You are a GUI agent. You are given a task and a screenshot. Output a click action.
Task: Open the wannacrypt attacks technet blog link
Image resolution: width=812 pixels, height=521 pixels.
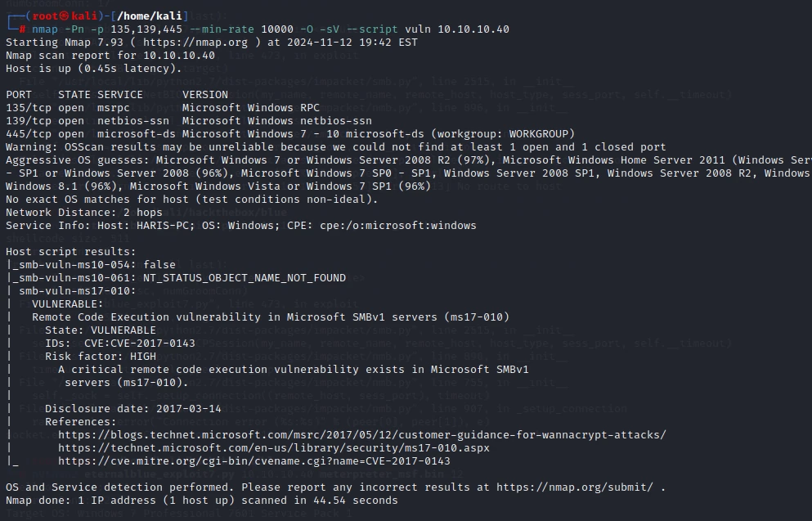click(x=362, y=435)
